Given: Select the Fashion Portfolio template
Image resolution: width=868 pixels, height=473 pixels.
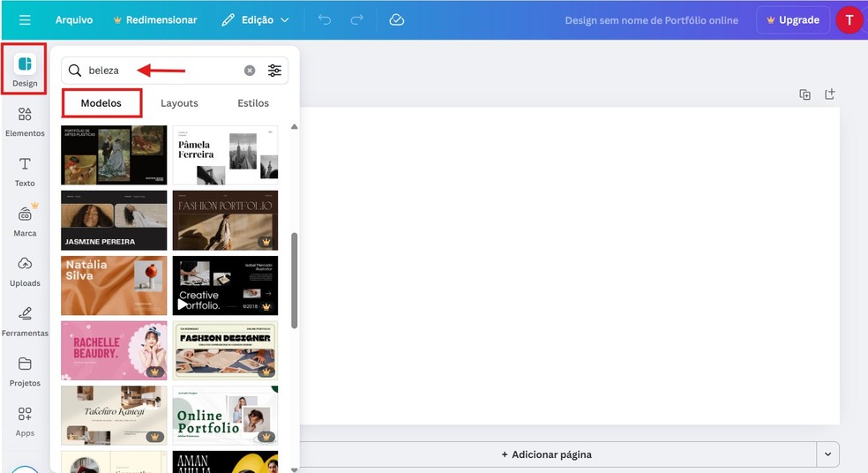Looking at the screenshot, I should coord(225,221).
